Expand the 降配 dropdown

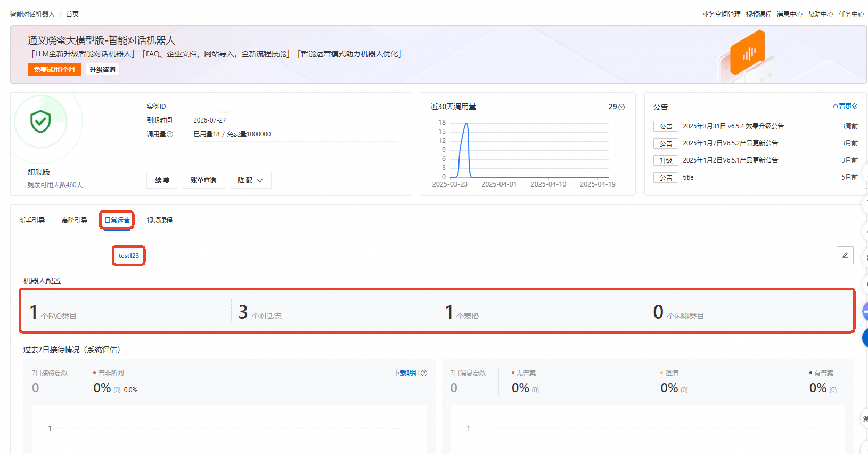click(250, 180)
